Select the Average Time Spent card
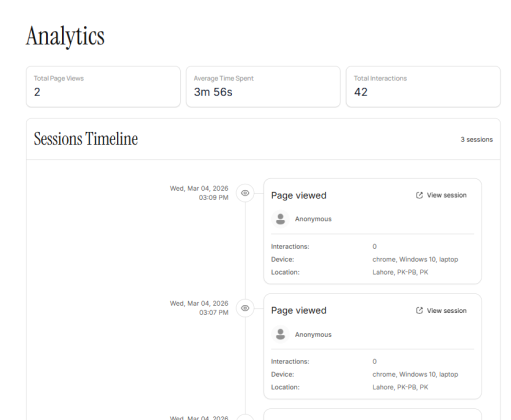 [x=263, y=86]
